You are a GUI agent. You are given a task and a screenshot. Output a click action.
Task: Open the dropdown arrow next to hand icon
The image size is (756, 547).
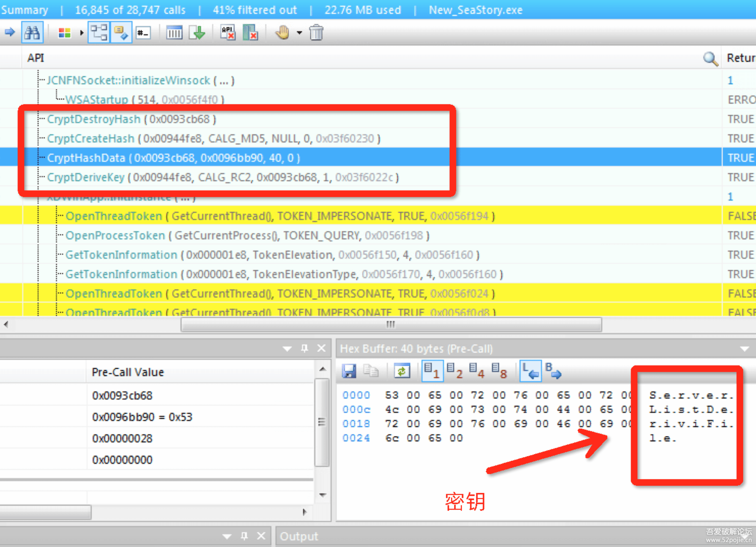[299, 32]
